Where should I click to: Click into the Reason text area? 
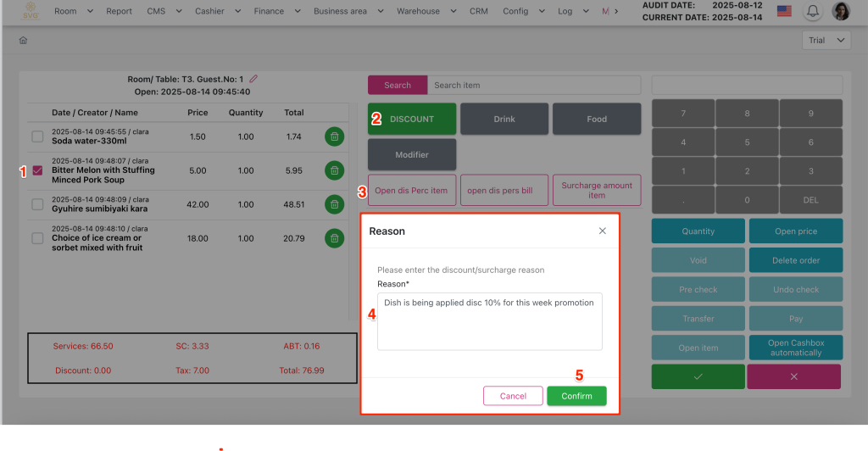[x=489, y=321]
